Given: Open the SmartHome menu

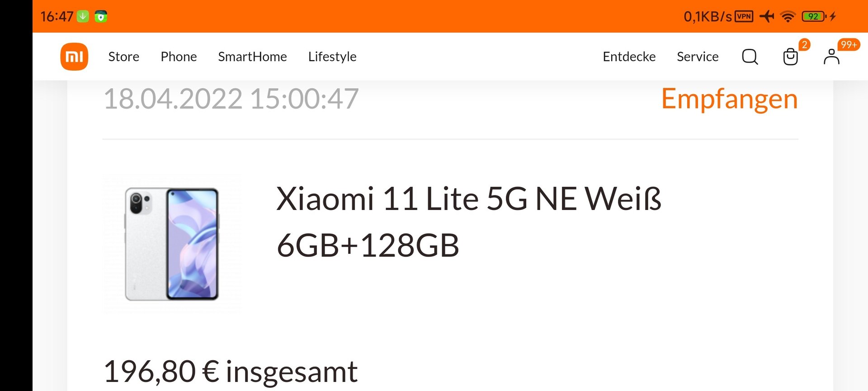Looking at the screenshot, I should tap(252, 57).
